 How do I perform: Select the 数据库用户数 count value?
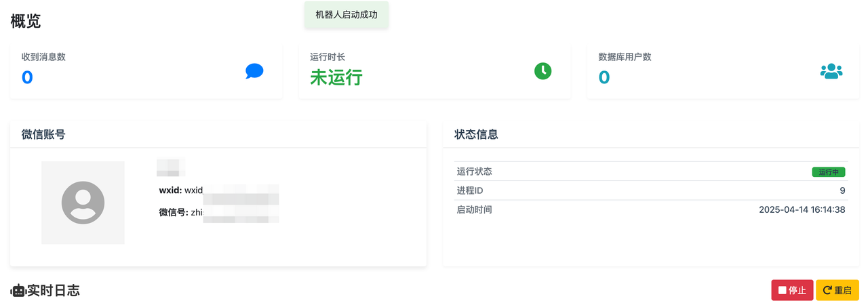coord(604,78)
